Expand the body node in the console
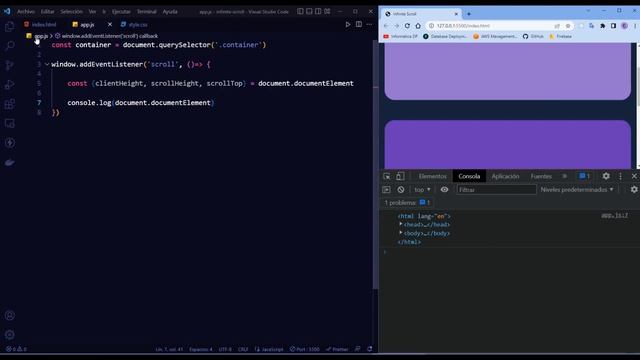The height and width of the screenshot is (360, 640). (401, 233)
